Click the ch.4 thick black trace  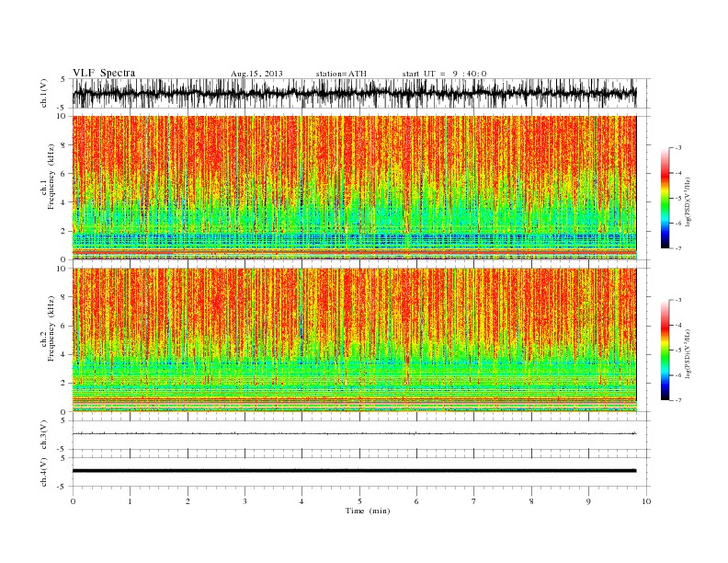(x=354, y=471)
